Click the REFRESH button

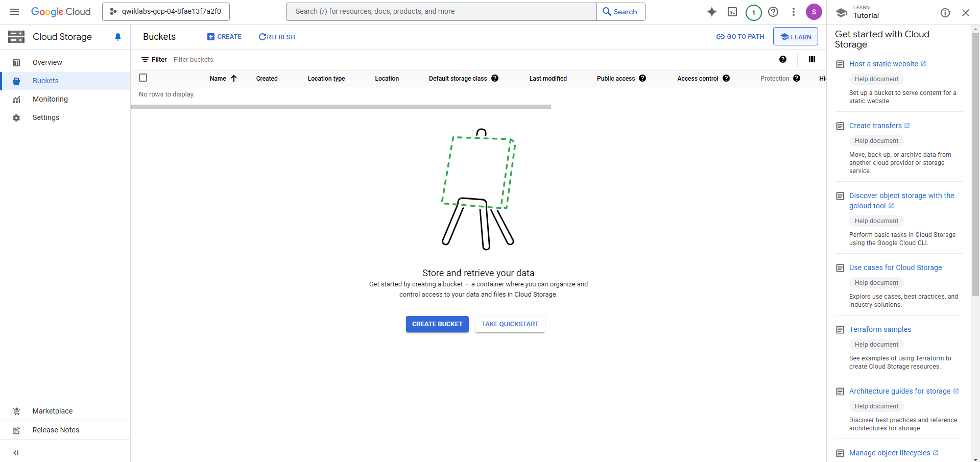tap(277, 37)
